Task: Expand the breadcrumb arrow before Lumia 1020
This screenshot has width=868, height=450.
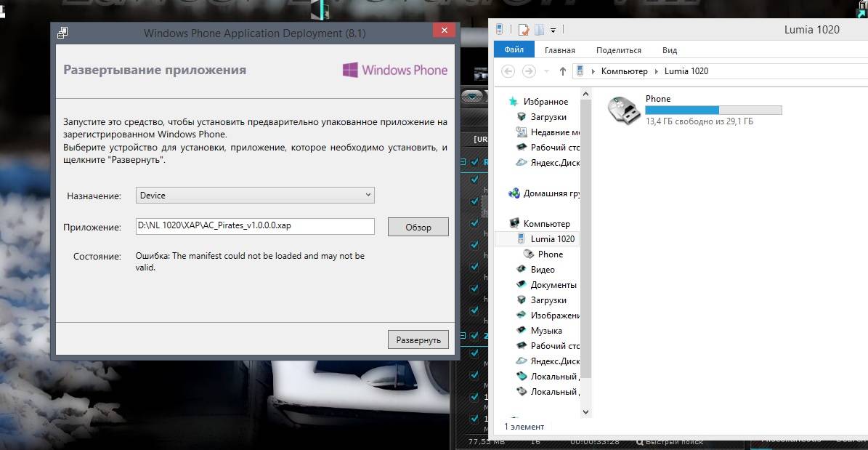Action: coord(657,71)
